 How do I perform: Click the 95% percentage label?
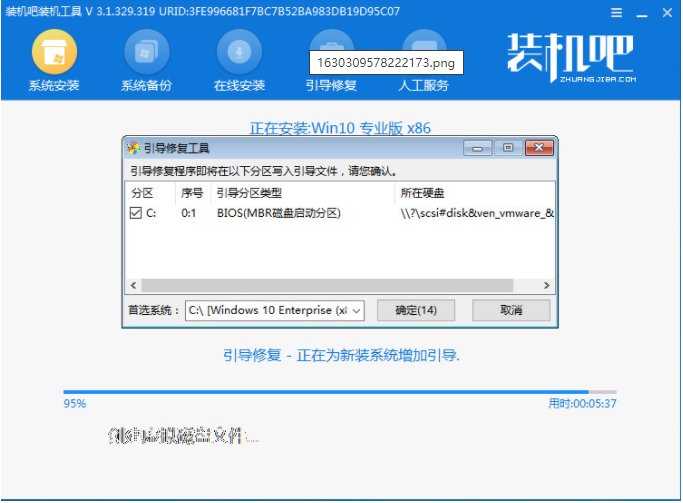tap(75, 404)
